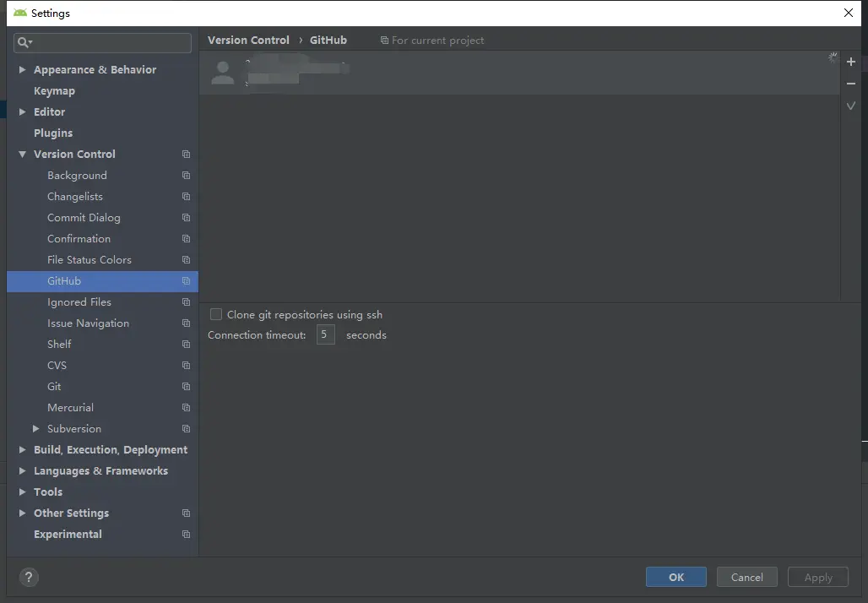
Task: Click project icon beside Issue Navigation
Action: tap(186, 323)
